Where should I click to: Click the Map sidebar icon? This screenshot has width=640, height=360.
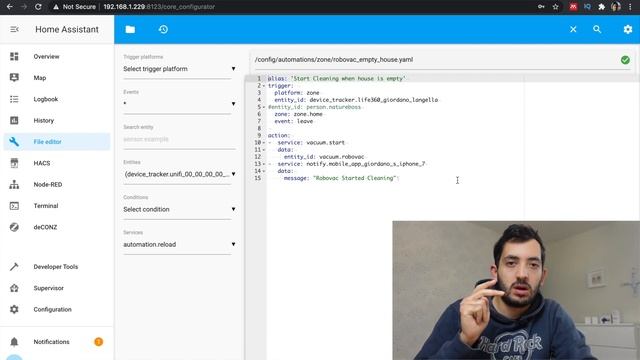coord(14,78)
